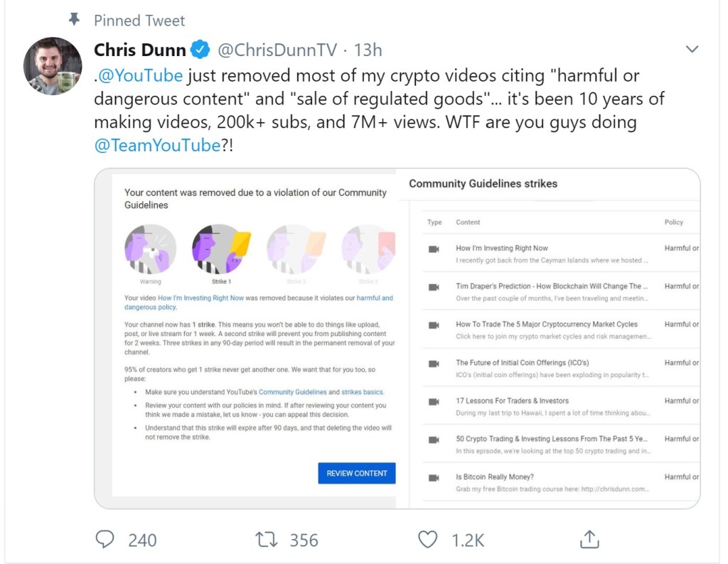Like the tweet with heart icon
The image size is (728, 564).
427,540
